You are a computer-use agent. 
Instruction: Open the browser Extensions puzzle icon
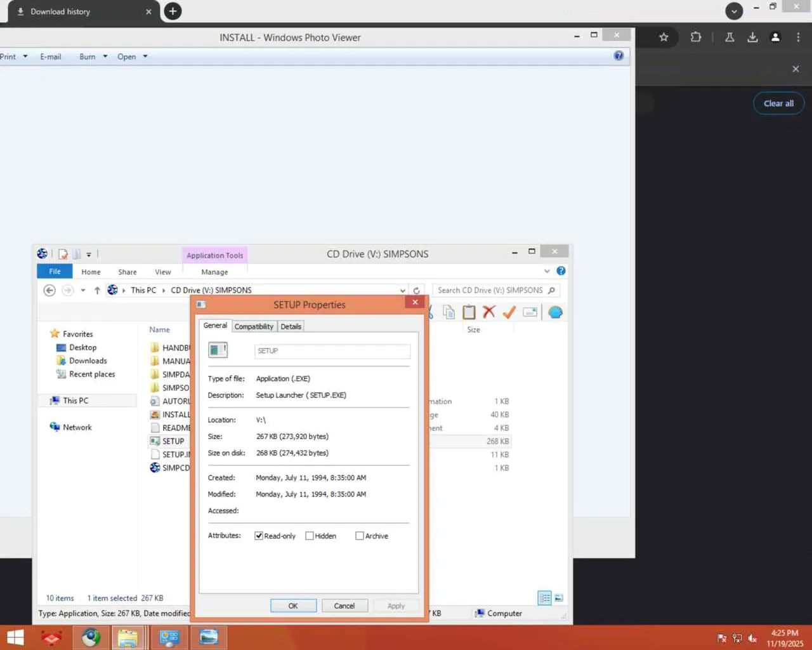click(x=696, y=37)
